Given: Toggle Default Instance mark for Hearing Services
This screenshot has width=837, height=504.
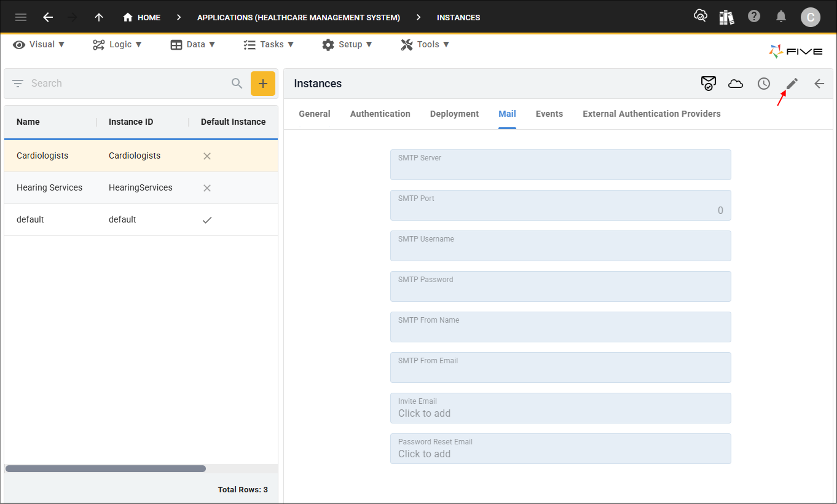Looking at the screenshot, I should (x=207, y=188).
